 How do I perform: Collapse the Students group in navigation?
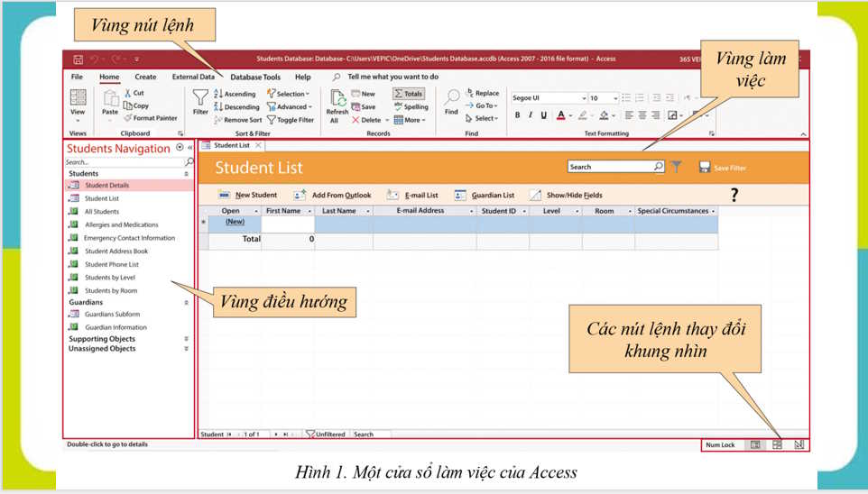[x=186, y=174]
